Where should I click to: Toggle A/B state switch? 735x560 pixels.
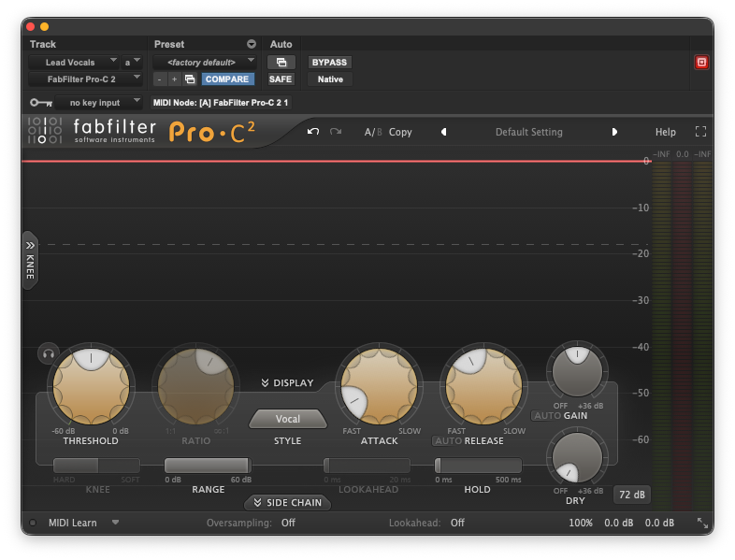coord(373,132)
